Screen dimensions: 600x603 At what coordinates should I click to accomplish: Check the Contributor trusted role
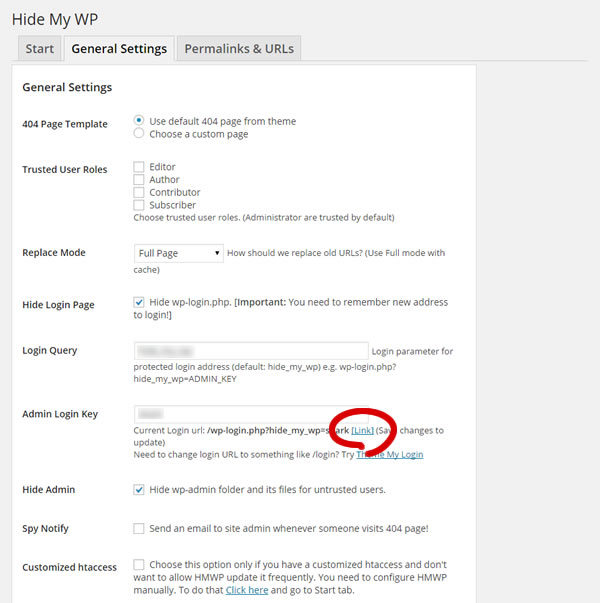pos(139,192)
